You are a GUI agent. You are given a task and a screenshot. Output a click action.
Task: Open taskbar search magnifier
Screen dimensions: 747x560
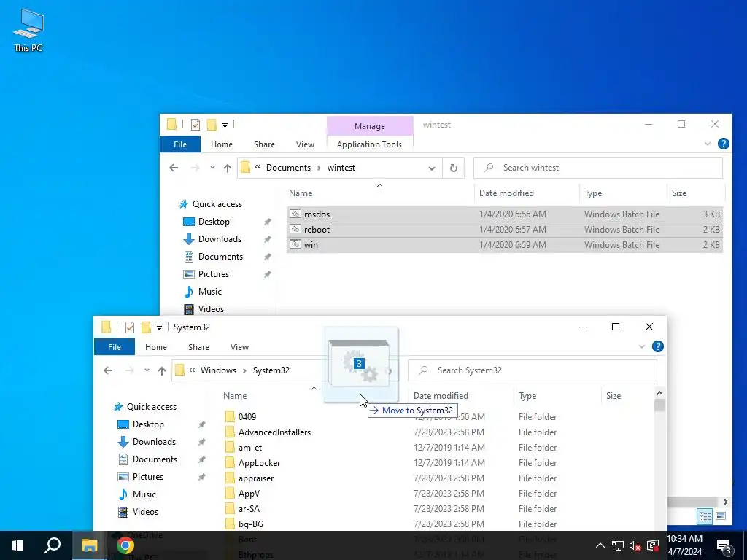click(53, 545)
